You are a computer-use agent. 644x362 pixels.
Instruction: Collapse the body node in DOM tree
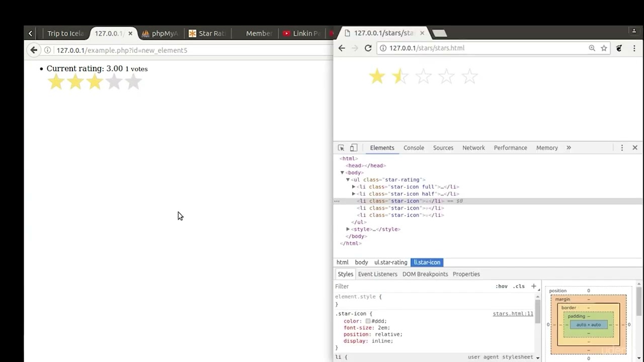tap(342, 172)
